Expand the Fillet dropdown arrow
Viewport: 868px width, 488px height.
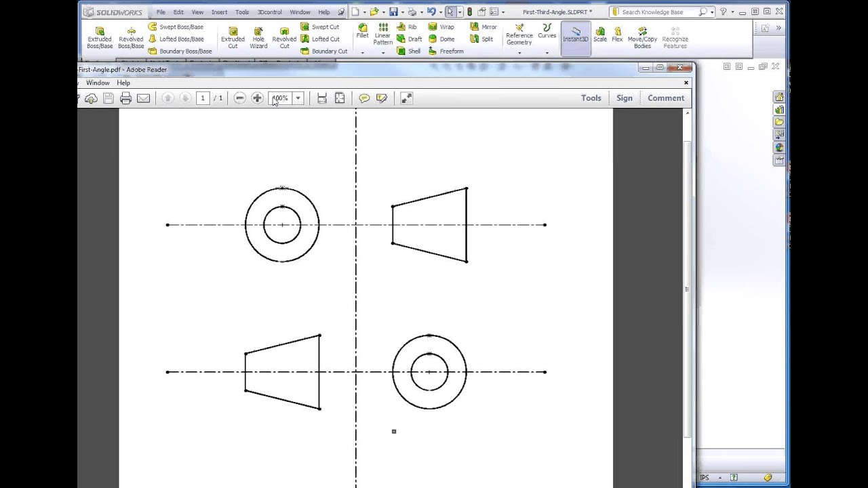coord(363,53)
